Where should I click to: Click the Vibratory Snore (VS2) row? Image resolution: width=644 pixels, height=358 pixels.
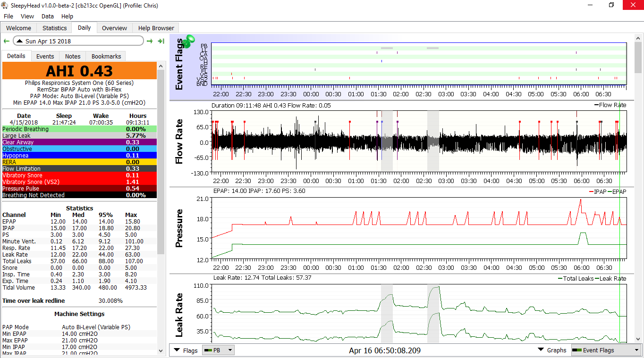coord(79,182)
